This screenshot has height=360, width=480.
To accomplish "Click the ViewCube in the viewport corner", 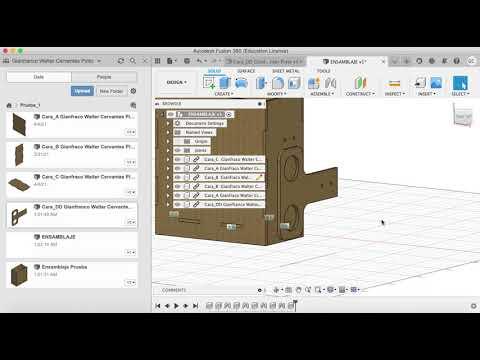I will point(463,115).
